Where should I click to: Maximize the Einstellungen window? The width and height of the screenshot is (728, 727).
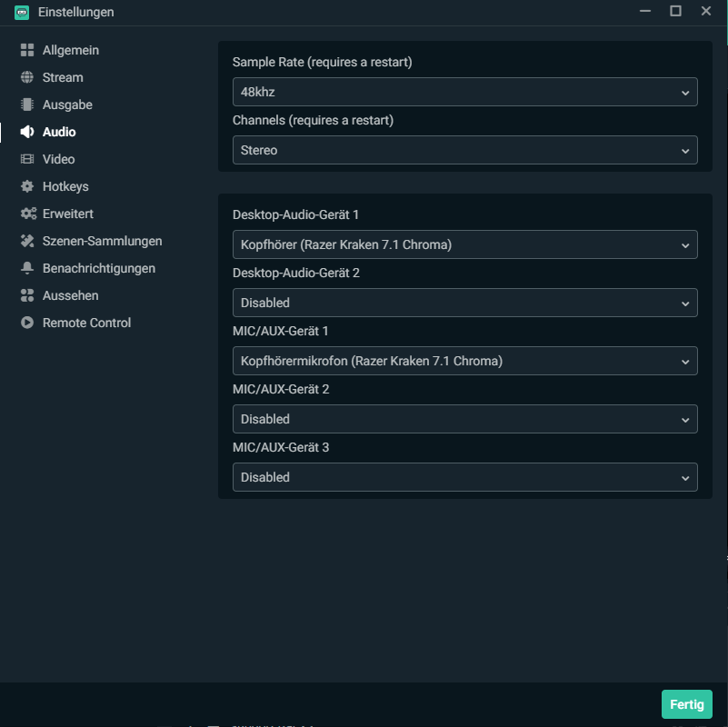point(675,11)
